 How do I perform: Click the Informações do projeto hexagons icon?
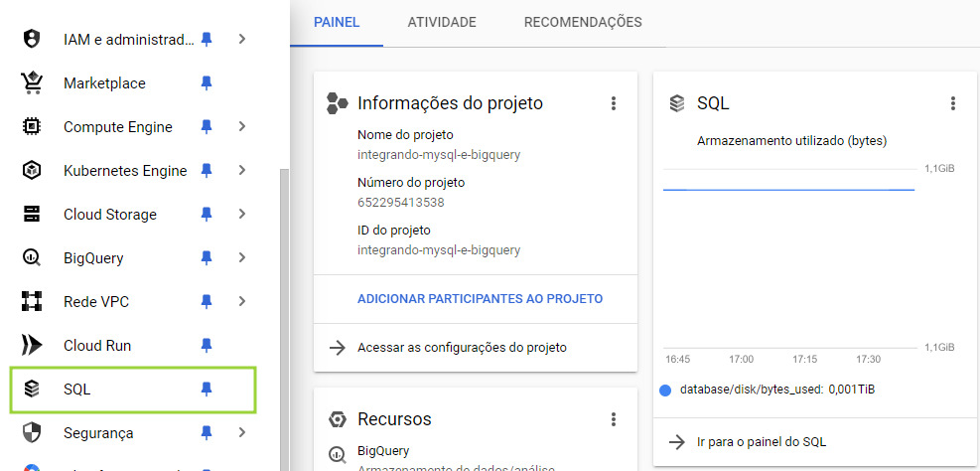337,103
